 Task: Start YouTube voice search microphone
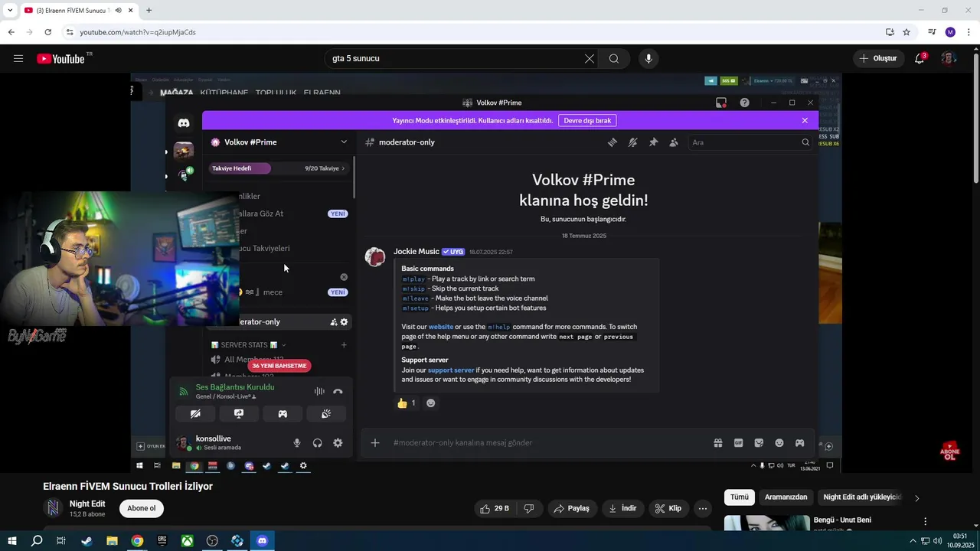click(x=648, y=58)
